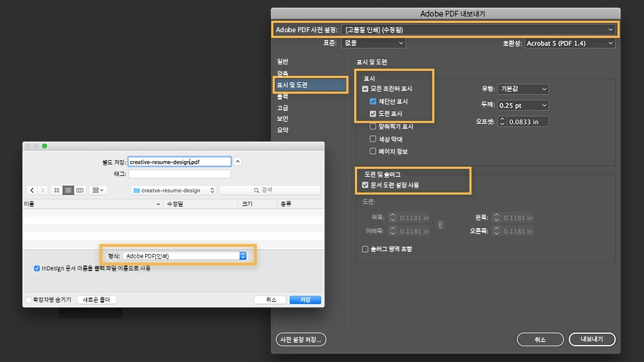The image size is (644, 362).
Task: Click the green zoom button of save dialog
Action: click(44, 146)
